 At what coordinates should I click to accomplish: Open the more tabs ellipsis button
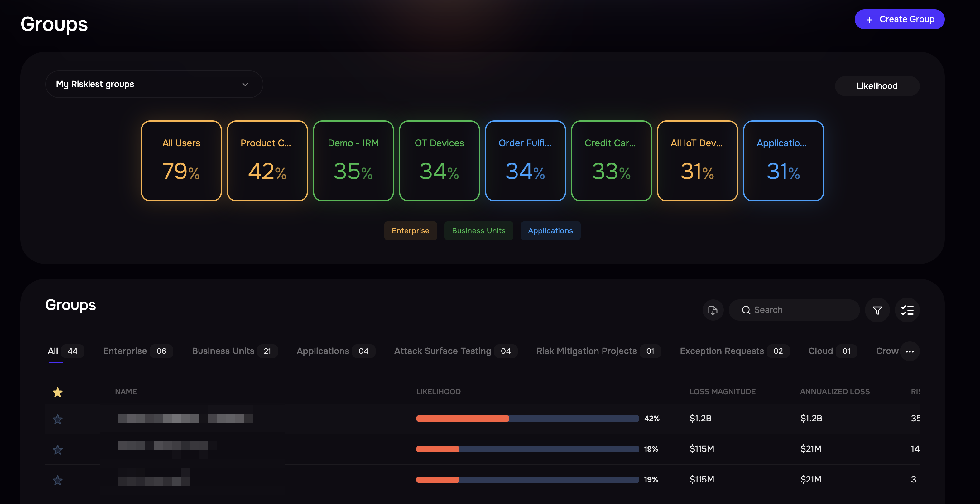pyautogui.click(x=910, y=351)
